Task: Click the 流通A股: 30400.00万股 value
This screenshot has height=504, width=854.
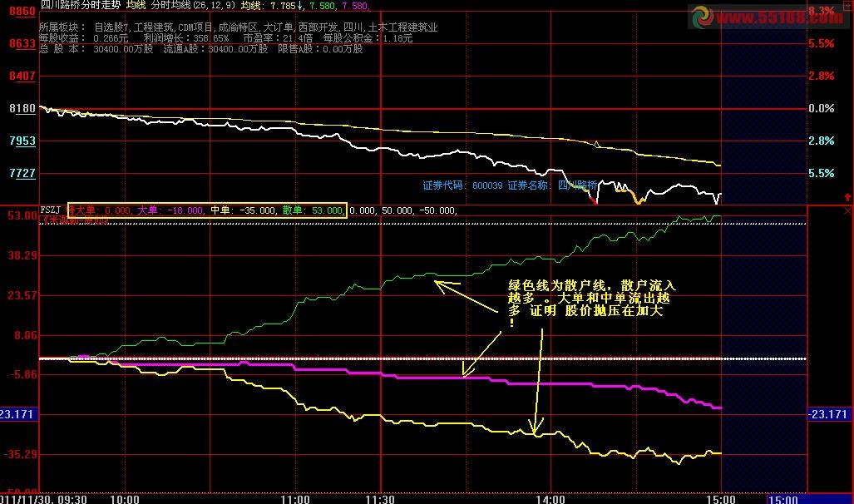Action: tap(215, 49)
